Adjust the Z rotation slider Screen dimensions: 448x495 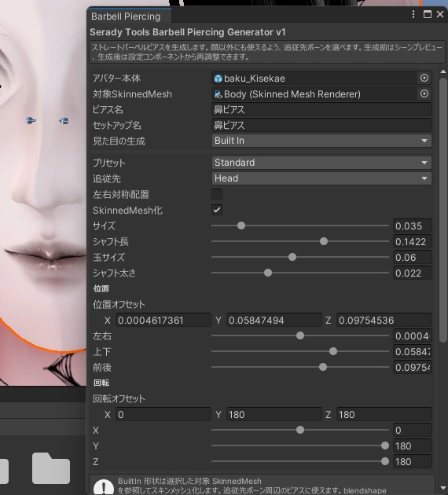[300, 461]
